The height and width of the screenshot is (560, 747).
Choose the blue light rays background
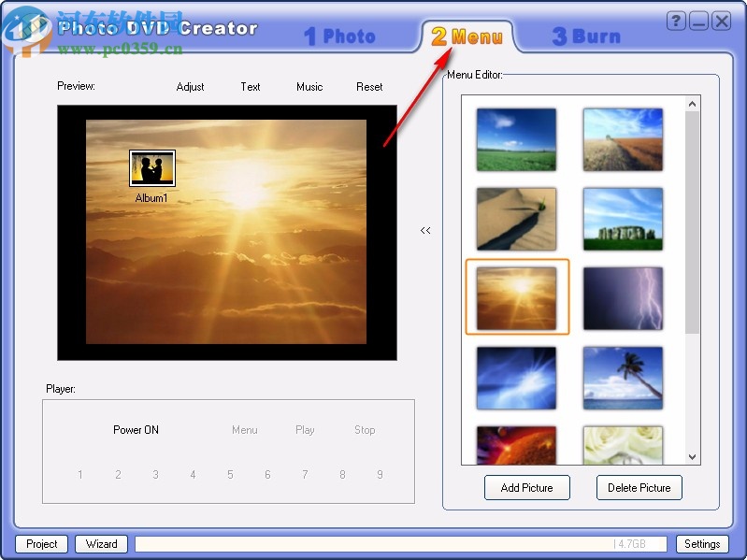click(x=516, y=378)
